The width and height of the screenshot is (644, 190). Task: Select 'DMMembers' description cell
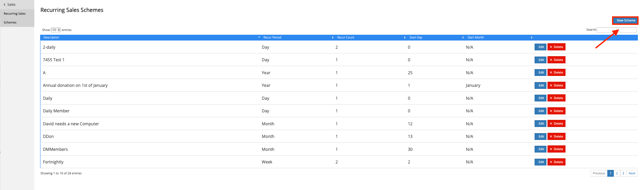click(x=55, y=149)
